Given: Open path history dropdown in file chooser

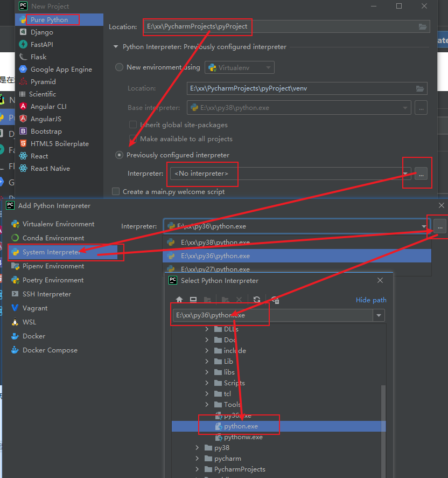Looking at the screenshot, I should point(379,315).
